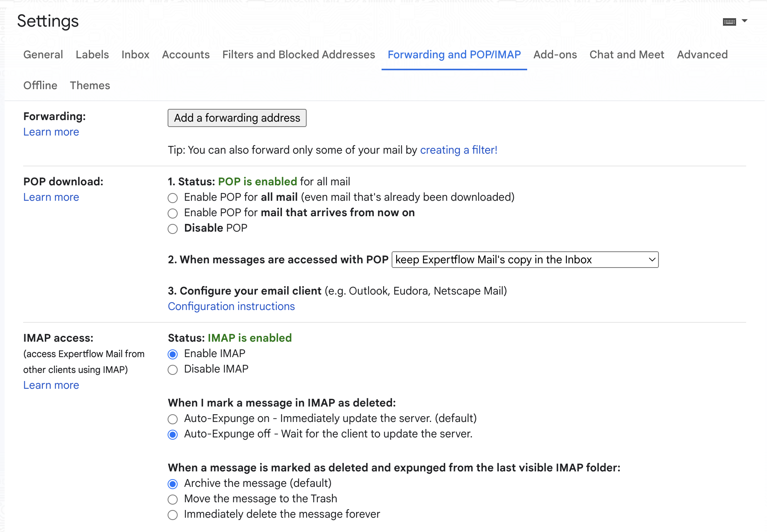Switch to the General settings tab
Screen dimensions: 767x532
[43, 55]
